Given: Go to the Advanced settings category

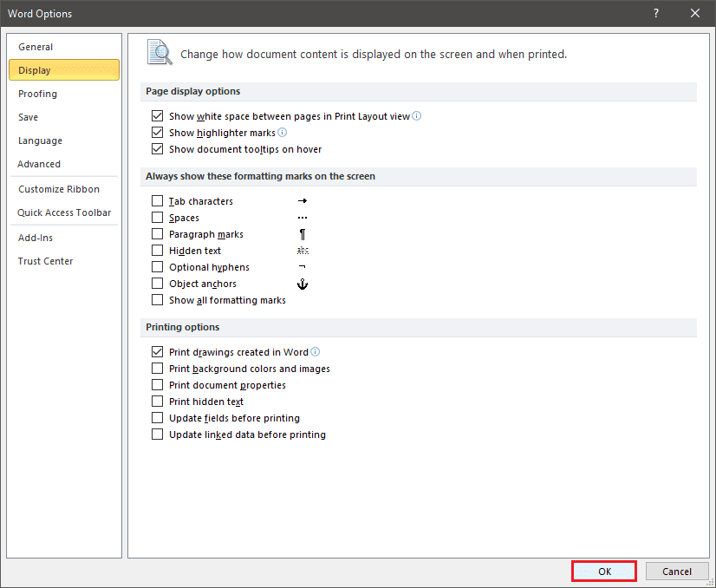Looking at the screenshot, I should point(39,164).
